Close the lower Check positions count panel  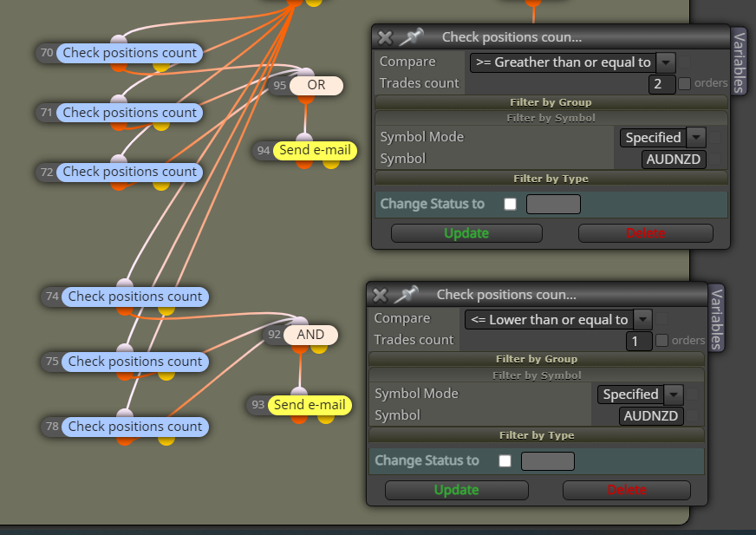pos(380,295)
